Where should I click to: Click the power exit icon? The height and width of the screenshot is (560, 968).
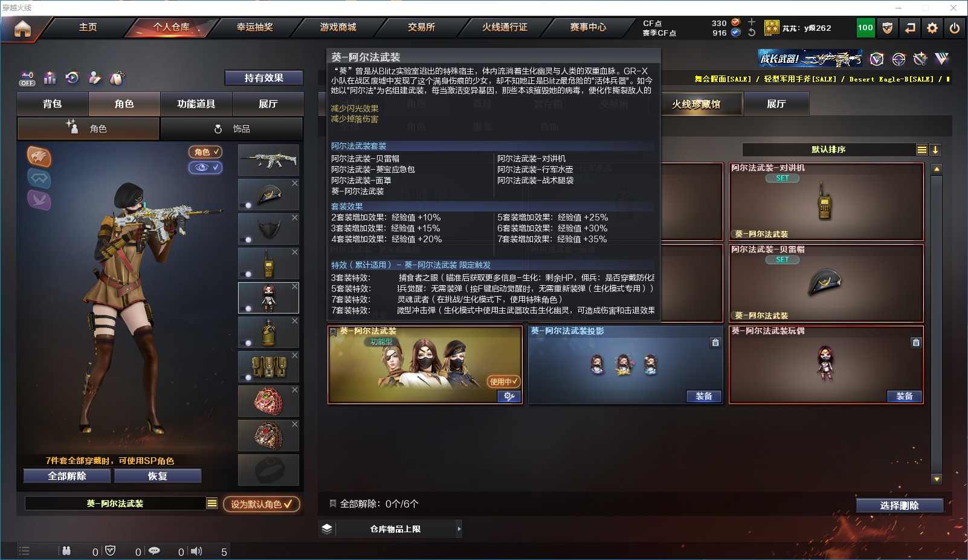[955, 28]
